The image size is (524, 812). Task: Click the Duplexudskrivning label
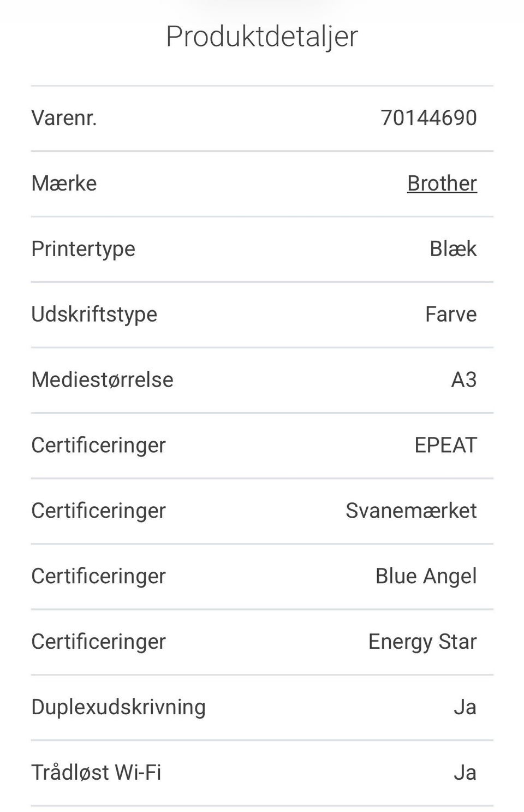tap(118, 707)
